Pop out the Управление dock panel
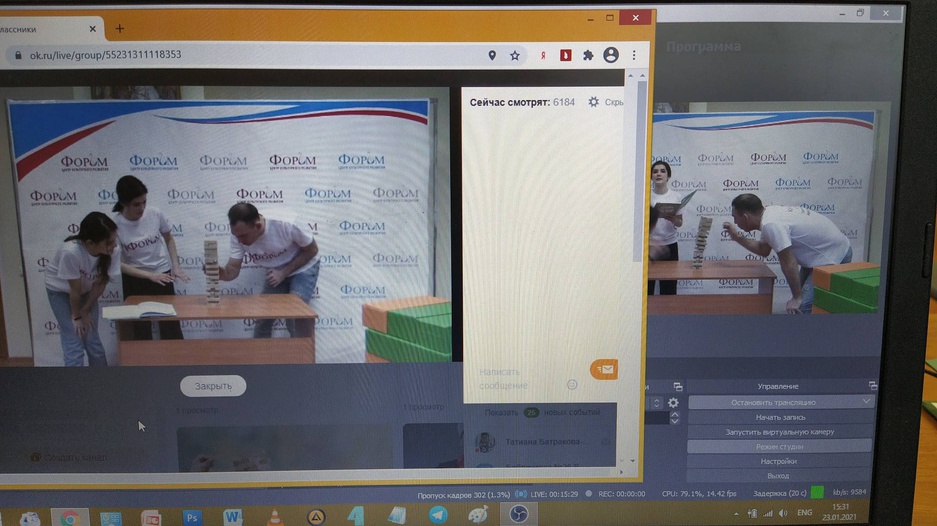The height and width of the screenshot is (526, 937). click(873, 386)
